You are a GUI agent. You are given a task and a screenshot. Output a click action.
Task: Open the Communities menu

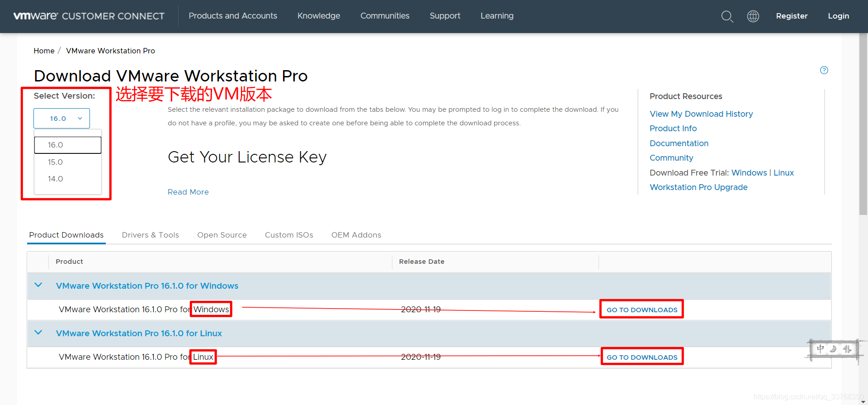385,16
